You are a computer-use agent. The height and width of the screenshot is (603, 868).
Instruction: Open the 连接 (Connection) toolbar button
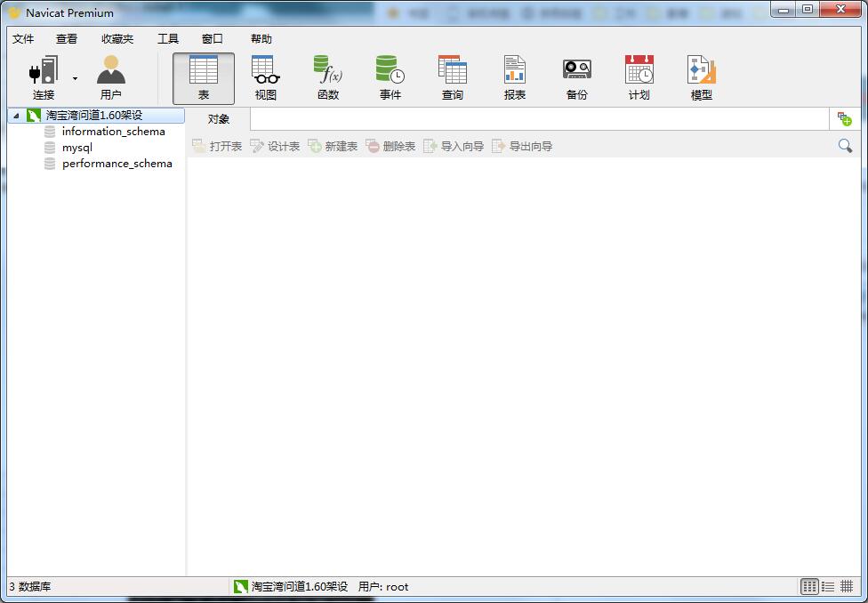[44, 78]
